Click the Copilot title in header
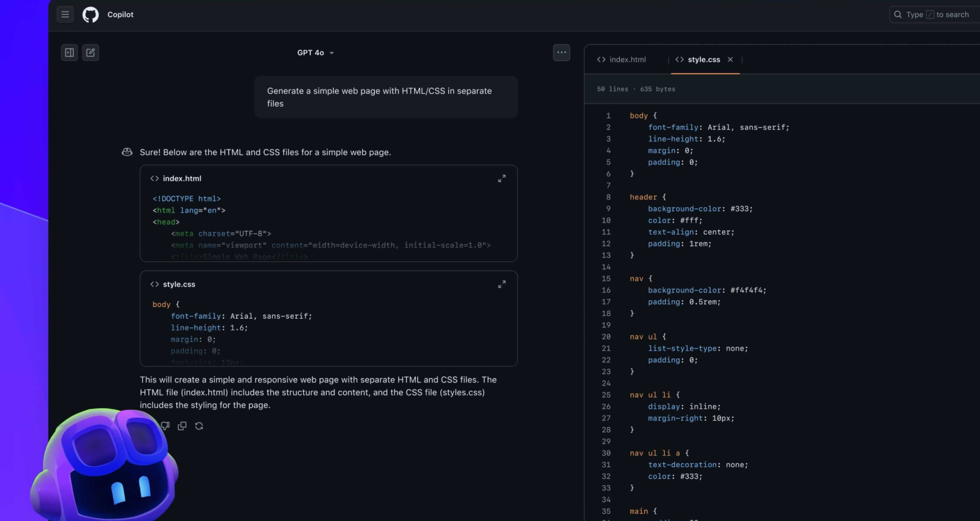The height and width of the screenshot is (521, 980). (120, 15)
